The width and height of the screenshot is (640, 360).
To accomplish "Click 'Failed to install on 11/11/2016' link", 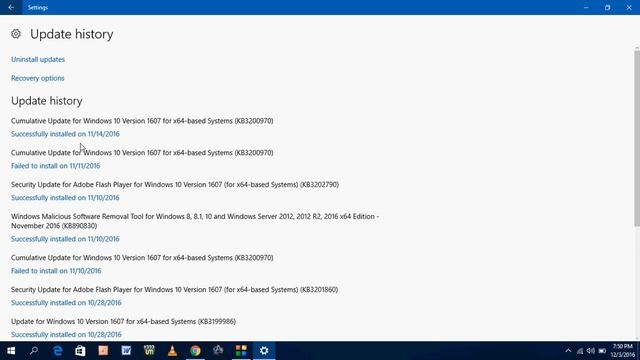I will [x=56, y=166].
